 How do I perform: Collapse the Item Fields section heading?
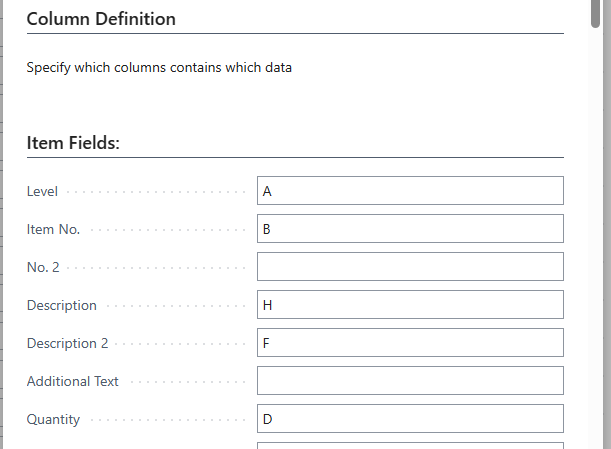[73, 143]
